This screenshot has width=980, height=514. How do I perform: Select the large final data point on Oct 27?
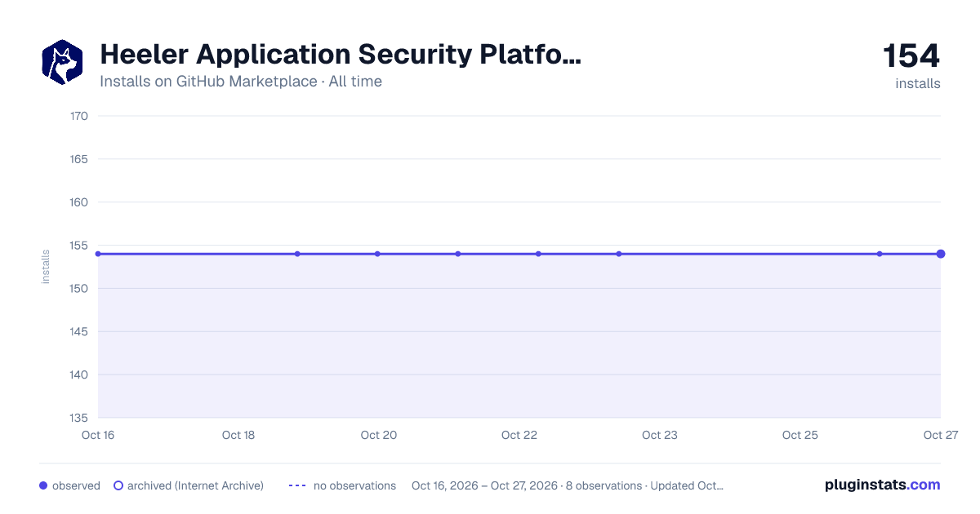point(941,254)
